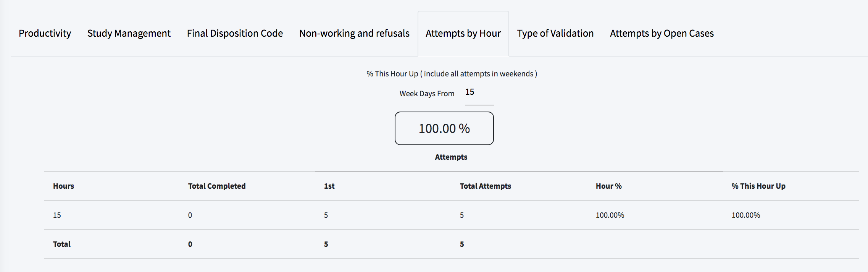Viewport: 868px width, 272px height.
Task: Select the hour 15 cell in Hours column
Action: pyautogui.click(x=57, y=215)
